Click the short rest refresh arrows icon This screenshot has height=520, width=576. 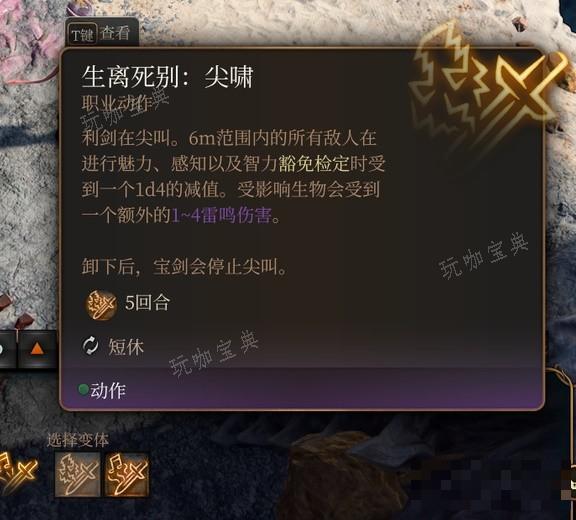[x=90, y=346]
